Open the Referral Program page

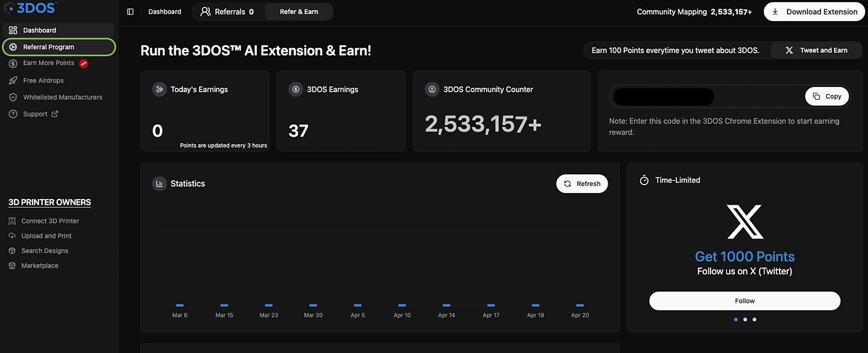(x=59, y=47)
